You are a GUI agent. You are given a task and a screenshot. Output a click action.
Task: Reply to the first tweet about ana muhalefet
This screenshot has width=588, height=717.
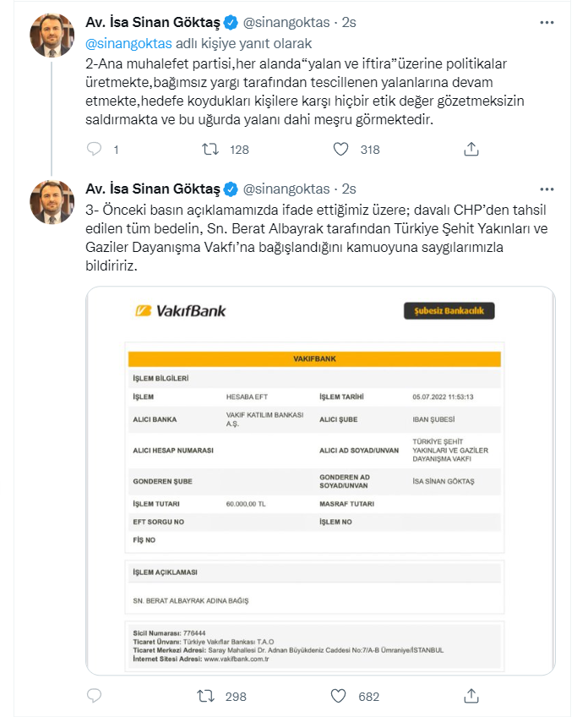pyautogui.click(x=95, y=150)
